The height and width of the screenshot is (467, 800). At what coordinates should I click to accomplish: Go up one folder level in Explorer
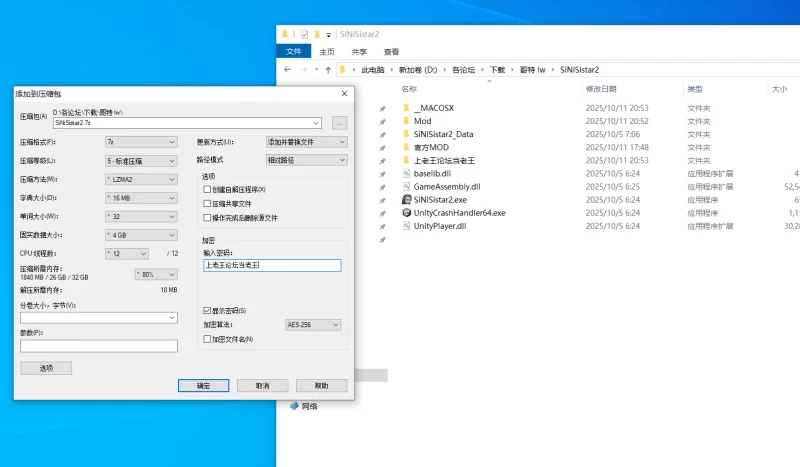[328, 69]
